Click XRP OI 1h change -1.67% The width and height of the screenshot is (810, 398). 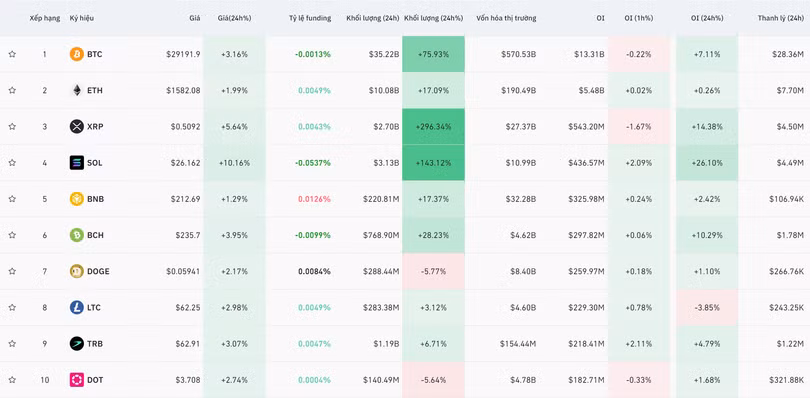[x=638, y=127]
